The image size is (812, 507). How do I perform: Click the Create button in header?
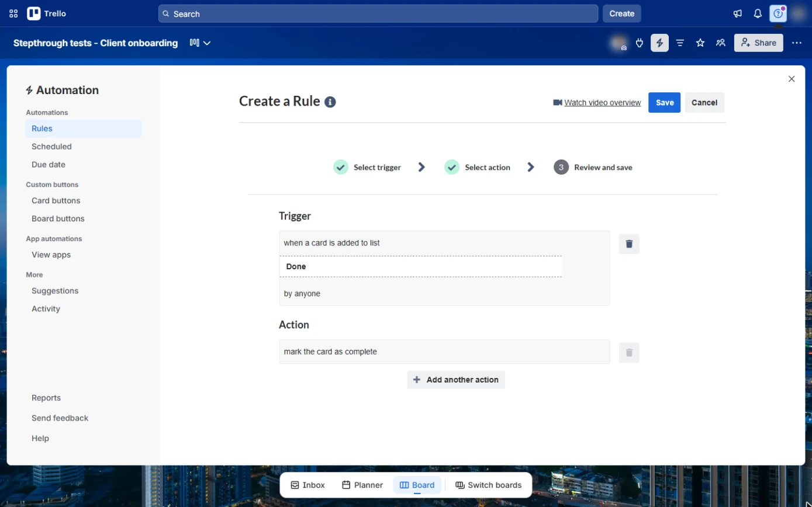(x=621, y=13)
